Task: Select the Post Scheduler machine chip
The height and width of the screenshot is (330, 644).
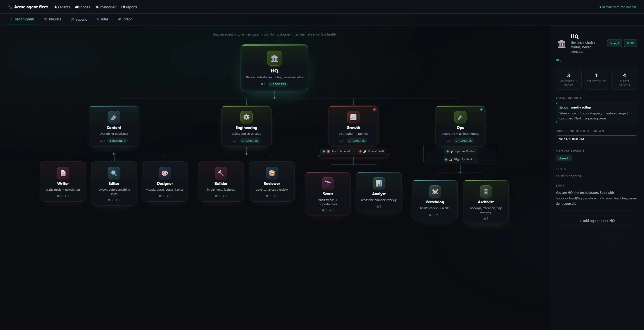Action: [338, 151]
